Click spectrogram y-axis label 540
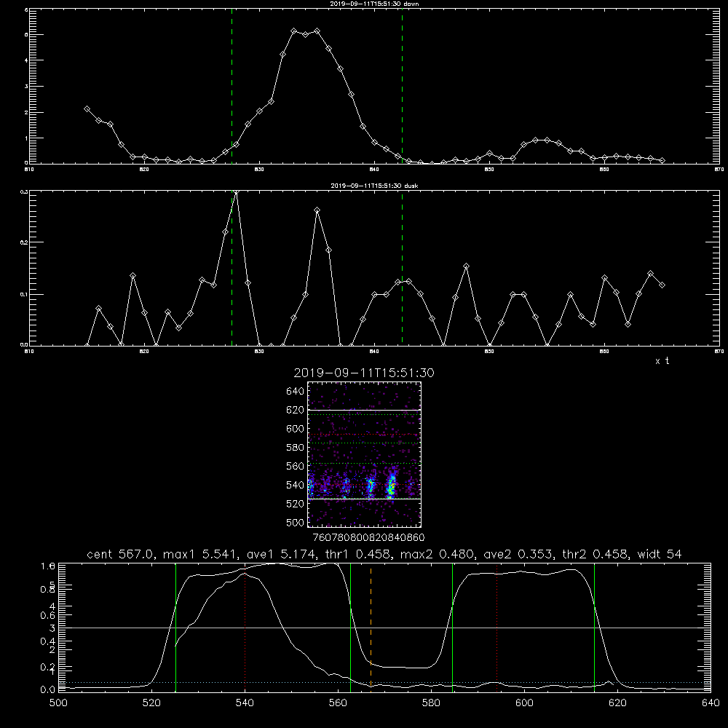The height and width of the screenshot is (728, 728). pos(296,485)
